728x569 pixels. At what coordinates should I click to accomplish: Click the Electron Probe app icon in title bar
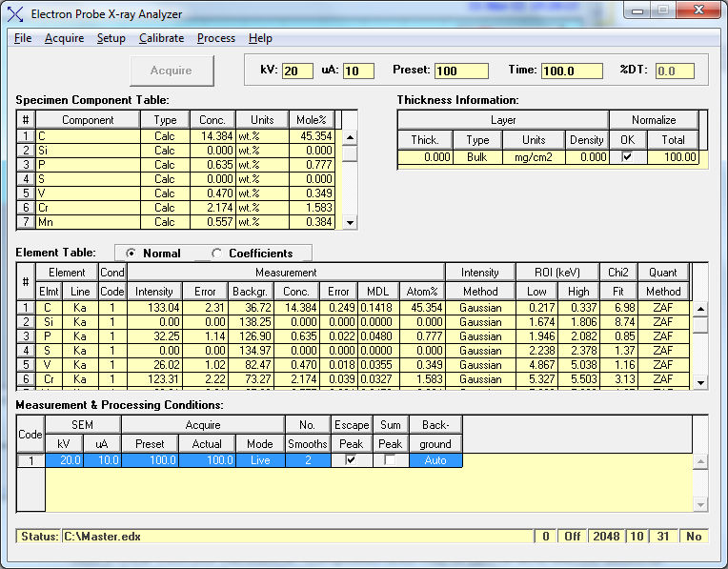[x=15, y=14]
